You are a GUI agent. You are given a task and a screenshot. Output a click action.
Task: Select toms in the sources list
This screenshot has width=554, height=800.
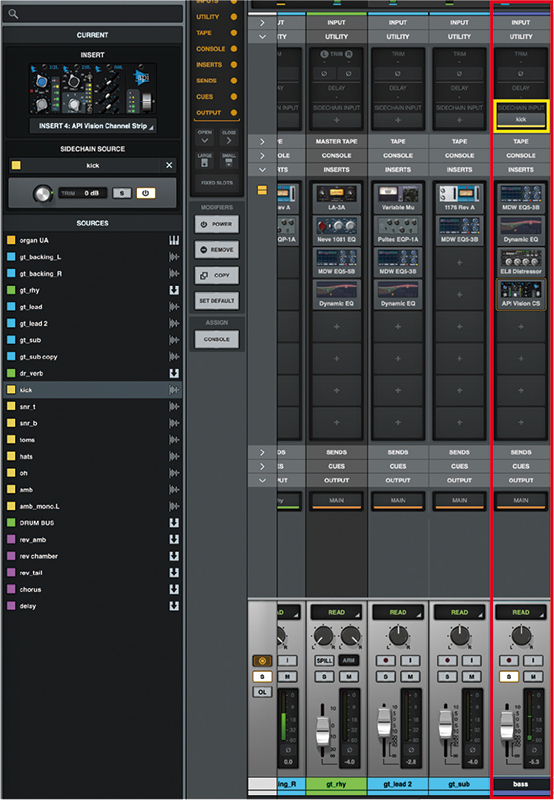coord(92,440)
